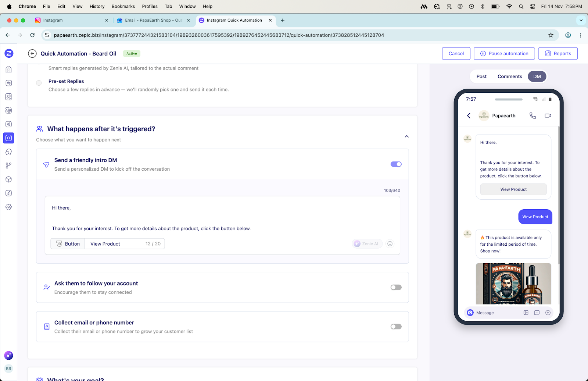This screenshot has width=588, height=381.
Task: Switch preview to the Post tab
Action: (x=481, y=76)
